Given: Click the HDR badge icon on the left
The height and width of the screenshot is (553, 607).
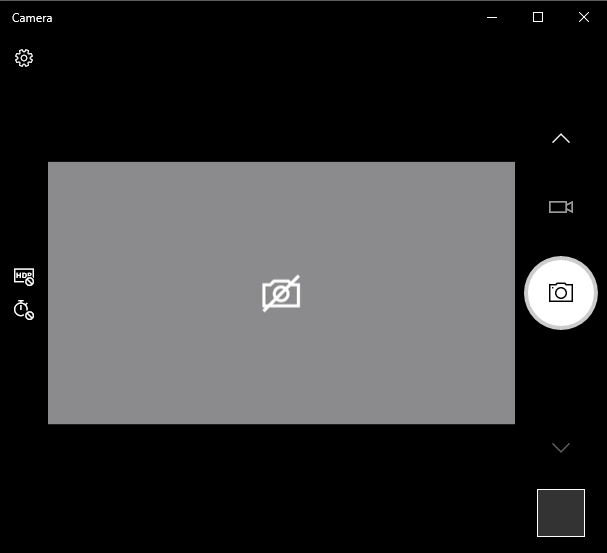Looking at the screenshot, I should coord(24,277).
